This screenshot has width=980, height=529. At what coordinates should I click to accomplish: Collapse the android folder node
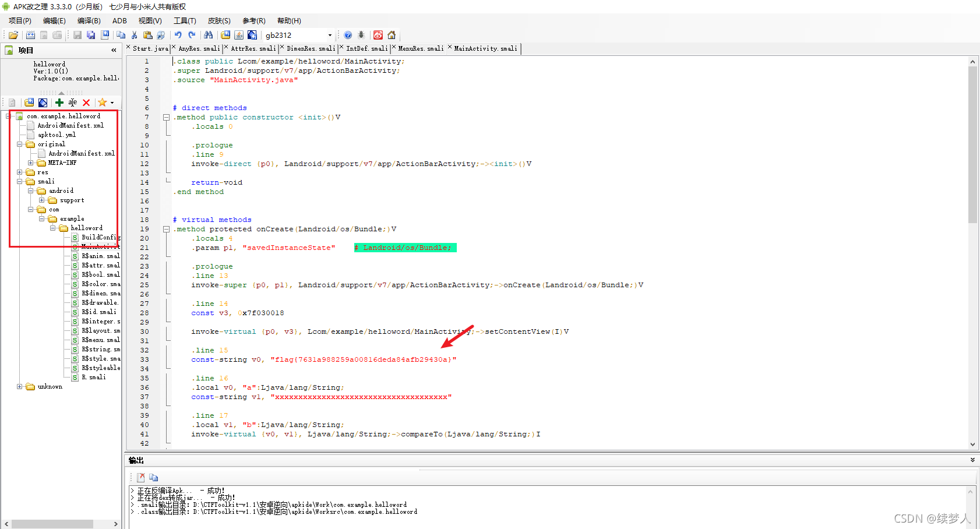pyautogui.click(x=30, y=191)
